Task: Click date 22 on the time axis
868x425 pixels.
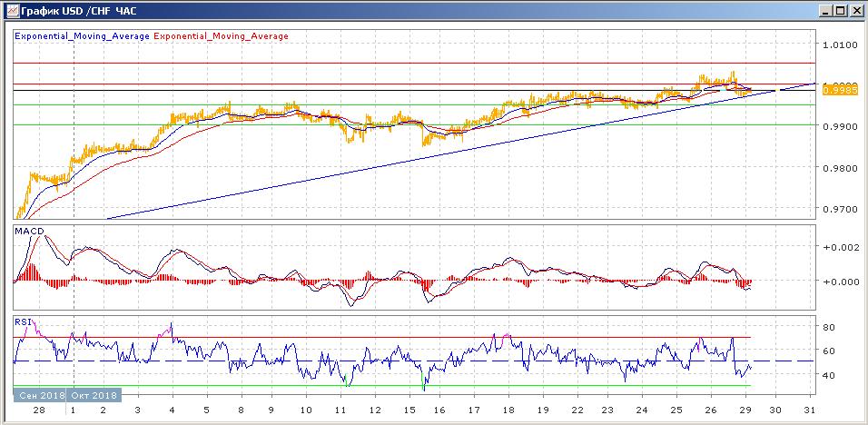Action: point(577,410)
